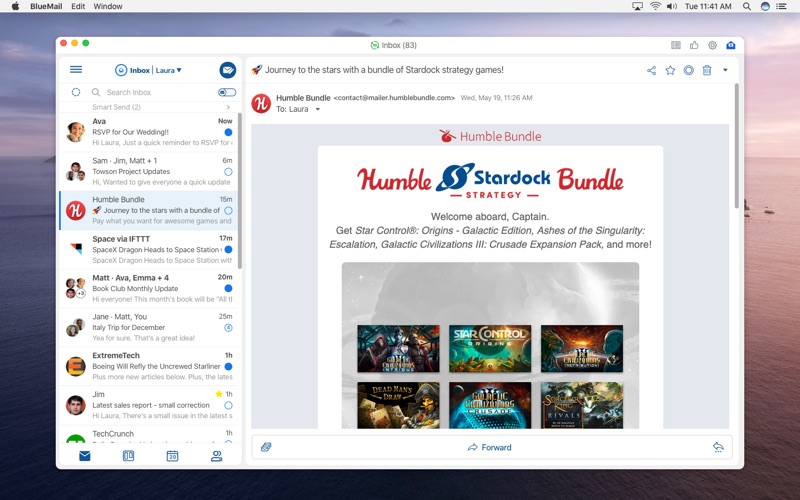Open the TechCrunch email
This screenshot has width=800, height=500.
point(148,434)
